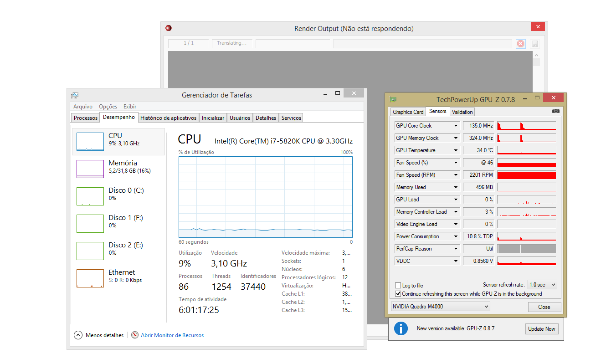The height and width of the screenshot is (364, 601).
Task: Open the Memory Controller Load sensor dropdown
Action: tap(456, 212)
